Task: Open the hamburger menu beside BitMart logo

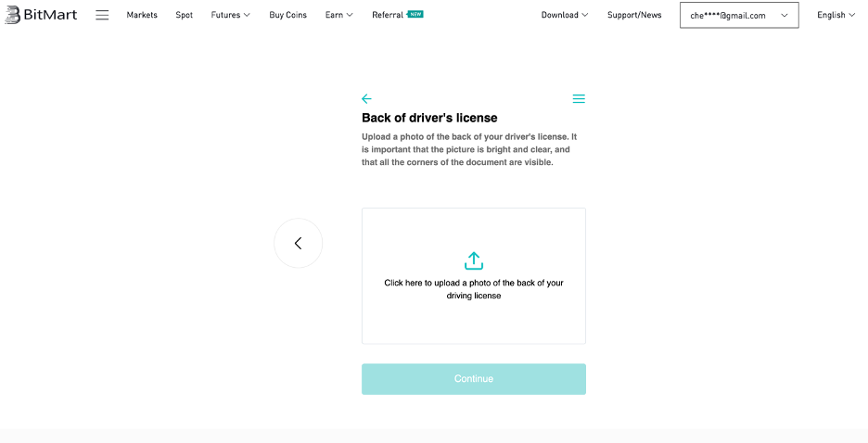Action: coord(102,15)
